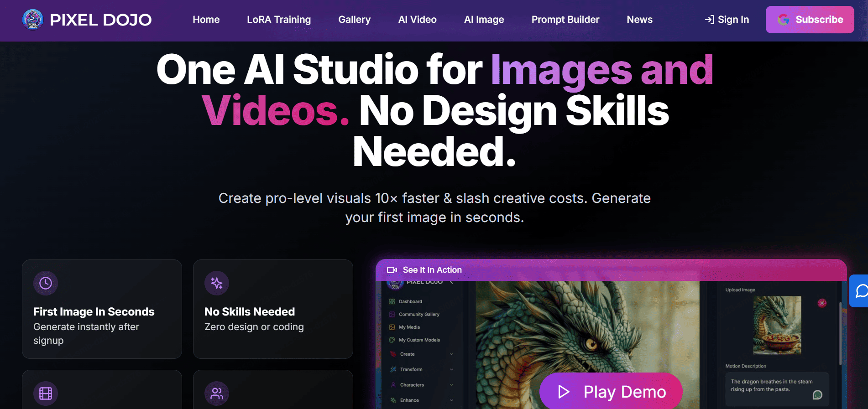
Task: Click the See It In Action title
Action: [x=432, y=270]
